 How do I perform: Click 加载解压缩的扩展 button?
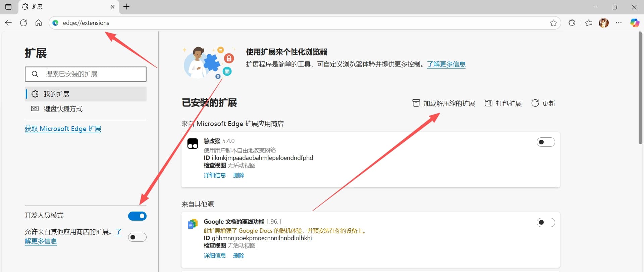(x=444, y=103)
